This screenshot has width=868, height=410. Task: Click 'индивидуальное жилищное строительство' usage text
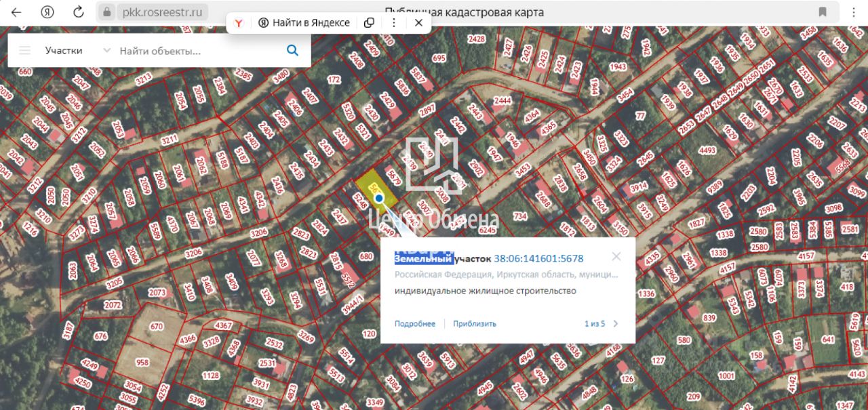(x=486, y=291)
